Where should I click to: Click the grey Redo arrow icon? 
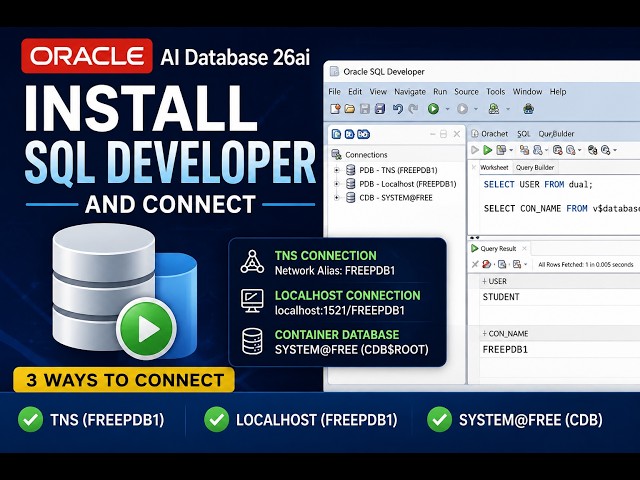point(413,109)
